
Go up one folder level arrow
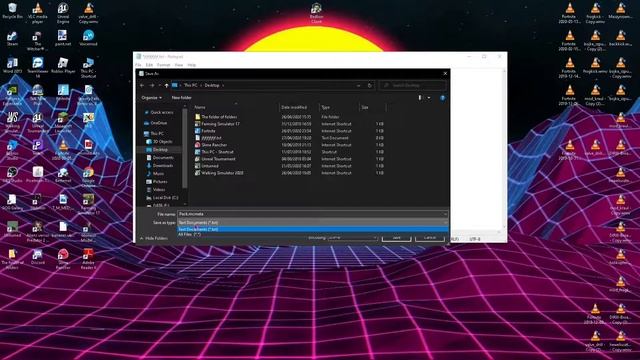coord(166,85)
